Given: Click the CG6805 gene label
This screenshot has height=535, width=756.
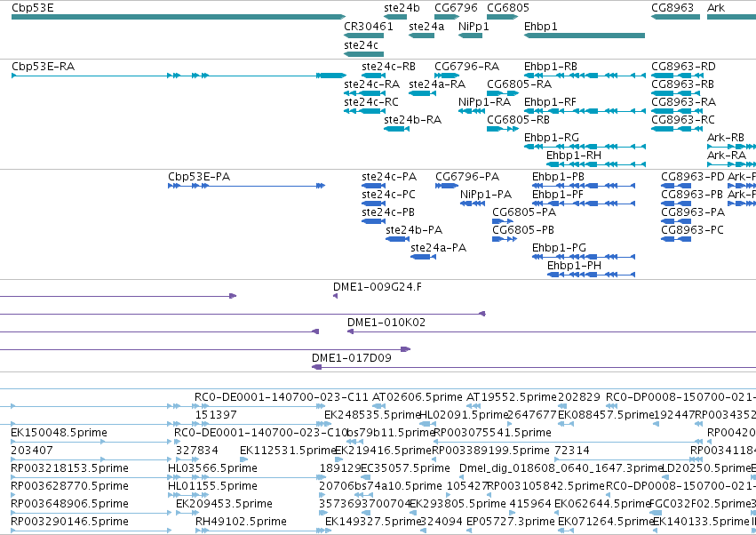Looking at the screenshot, I should coord(507,8).
